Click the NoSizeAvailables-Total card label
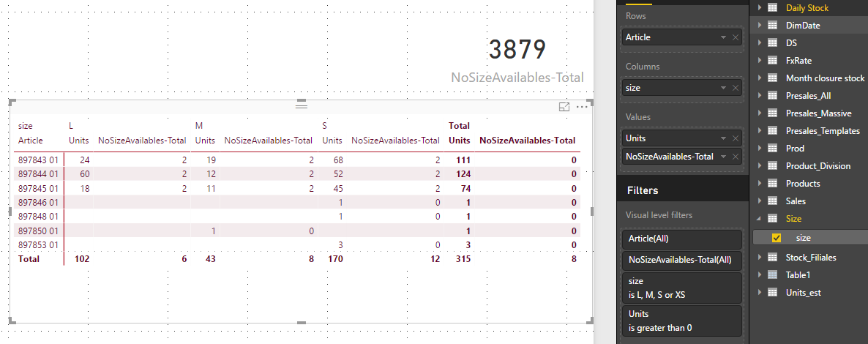Screen dimensions: 868x344 (x=517, y=78)
